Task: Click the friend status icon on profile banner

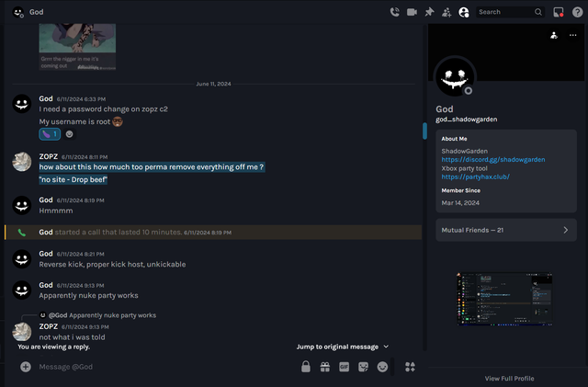Action: pyautogui.click(x=554, y=35)
